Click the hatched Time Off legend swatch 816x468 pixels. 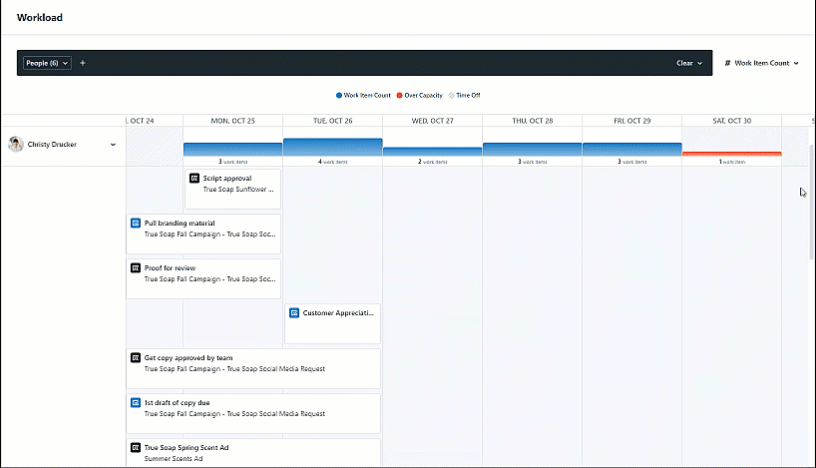click(451, 95)
